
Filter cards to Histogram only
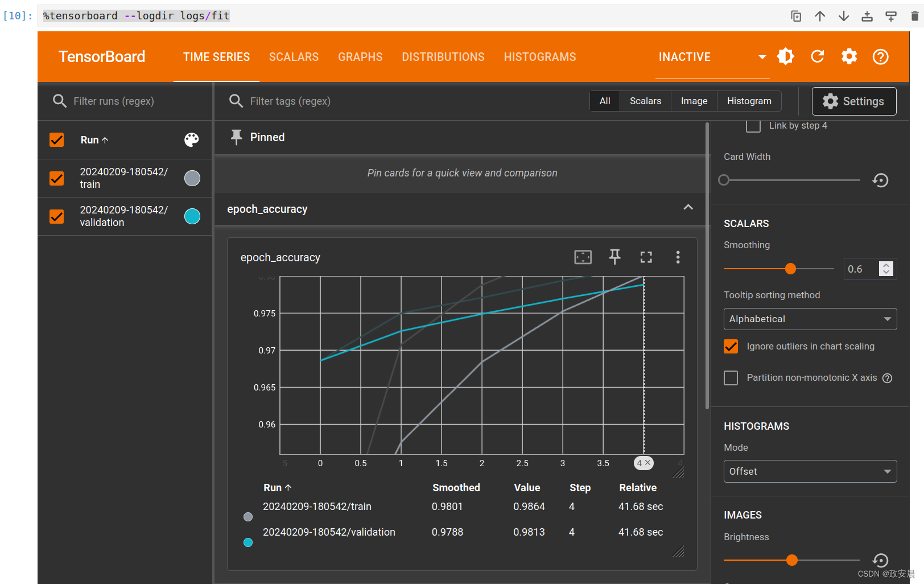tap(749, 101)
